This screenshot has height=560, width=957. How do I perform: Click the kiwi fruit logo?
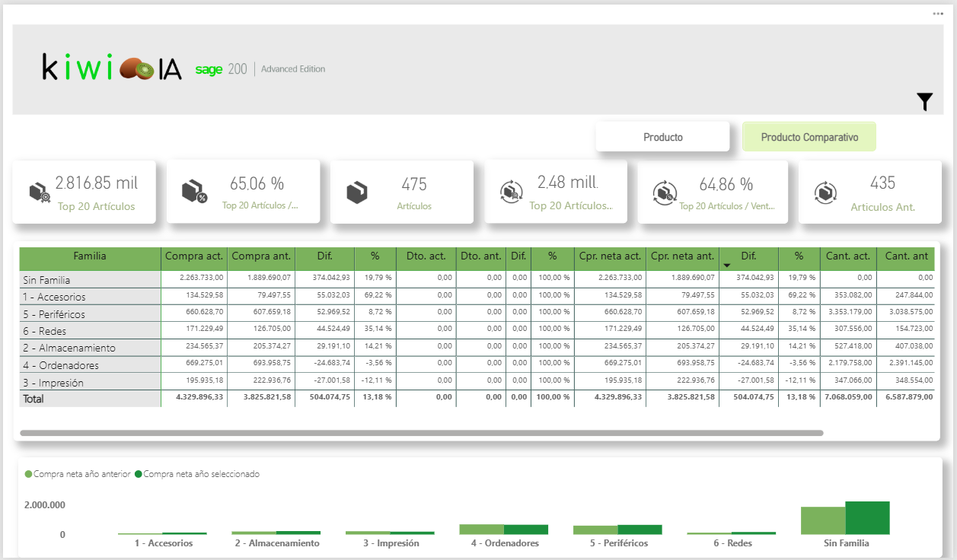pyautogui.click(x=136, y=68)
